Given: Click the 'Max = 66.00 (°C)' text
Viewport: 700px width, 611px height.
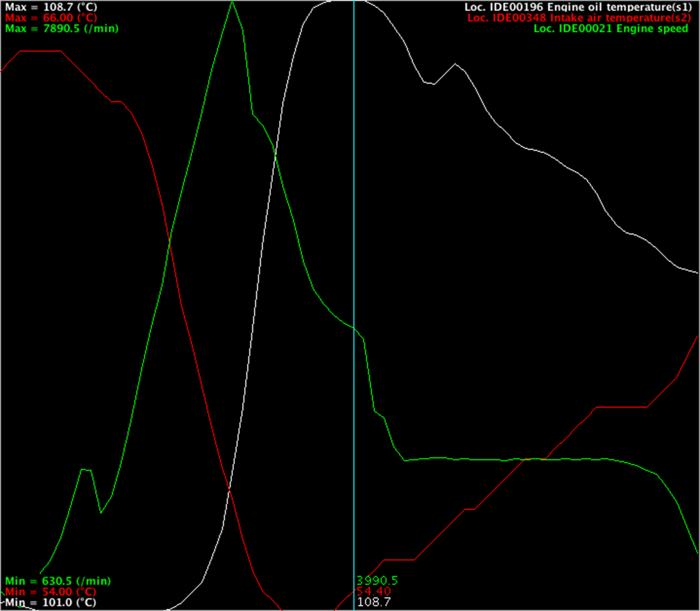Looking at the screenshot, I should pyautogui.click(x=51, y=18).
